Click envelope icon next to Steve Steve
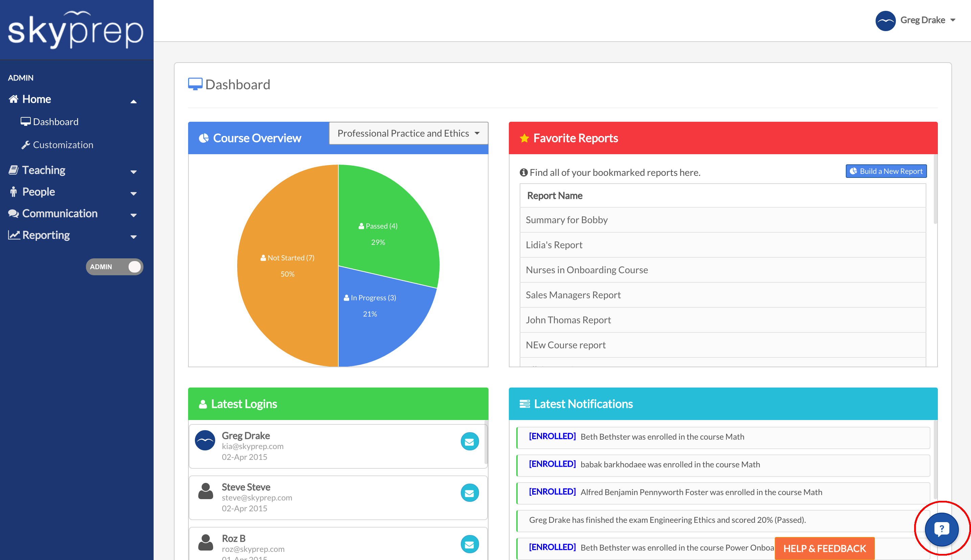Viewport: 971px width, 560px height. pyautogui.click(x=469, y=493)
